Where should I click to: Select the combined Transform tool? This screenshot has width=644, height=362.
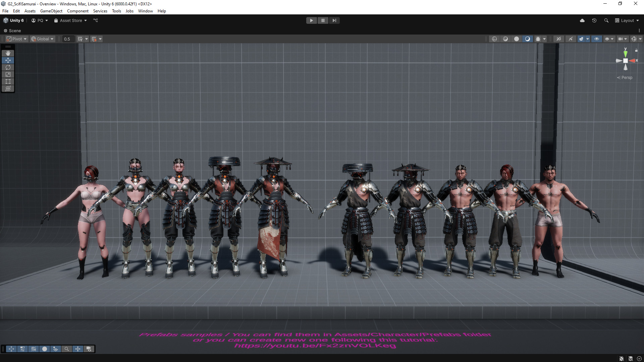8,88
